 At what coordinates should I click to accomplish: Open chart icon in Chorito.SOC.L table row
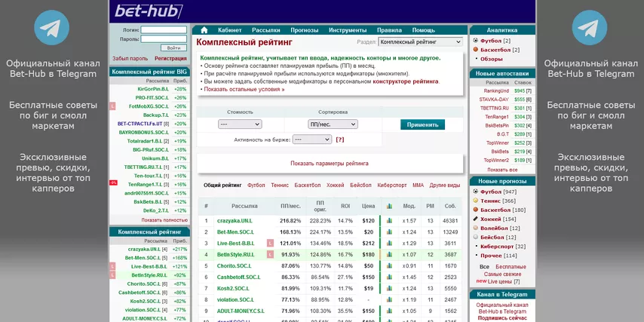coord(389,265)
